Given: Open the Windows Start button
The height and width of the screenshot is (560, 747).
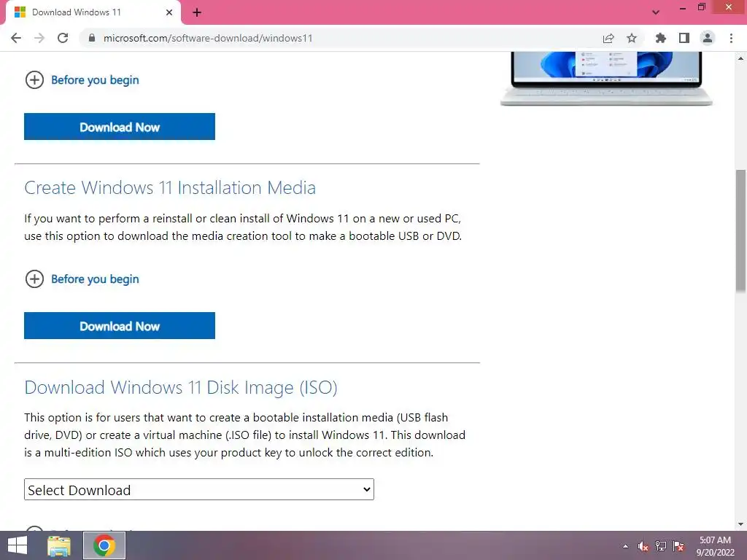Looking at the screenshot, I should click(18, 545).
